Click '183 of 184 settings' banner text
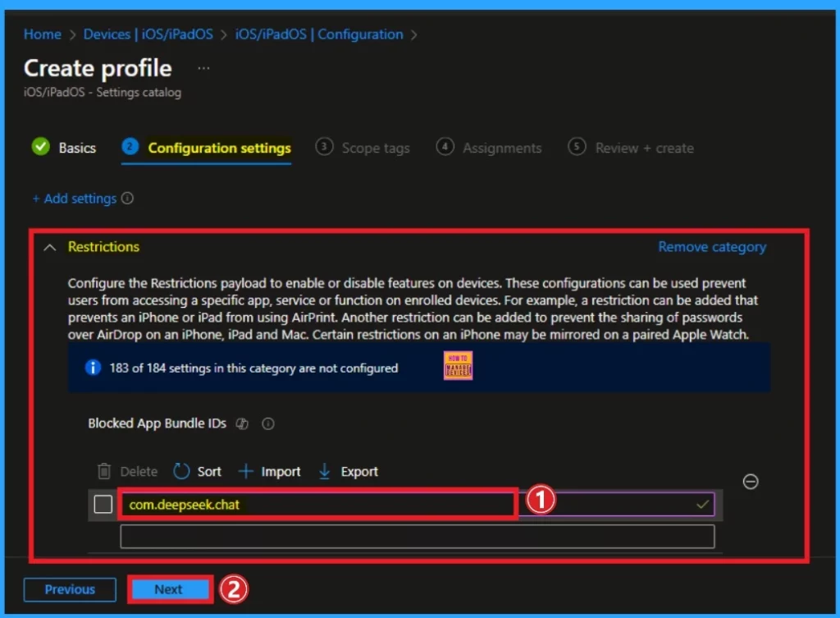Screen dimensions: 840x618 (x=253, y=369)
